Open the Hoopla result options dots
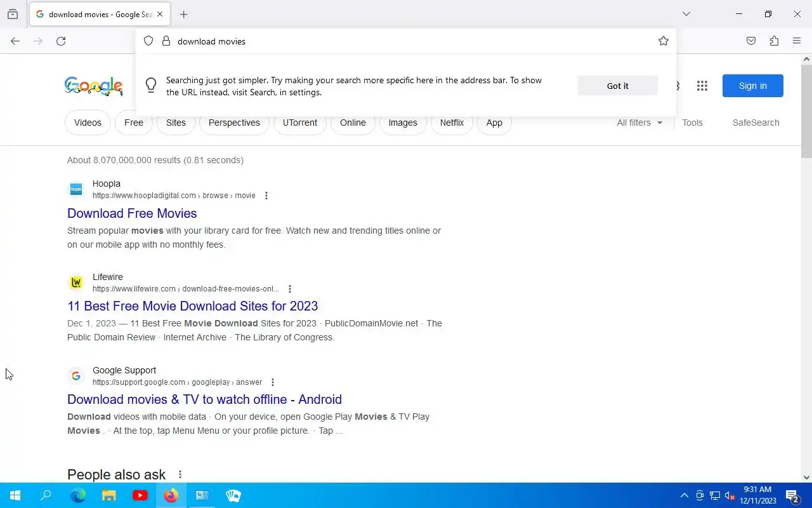The image size is (812, 508). [x=266, y=196]
